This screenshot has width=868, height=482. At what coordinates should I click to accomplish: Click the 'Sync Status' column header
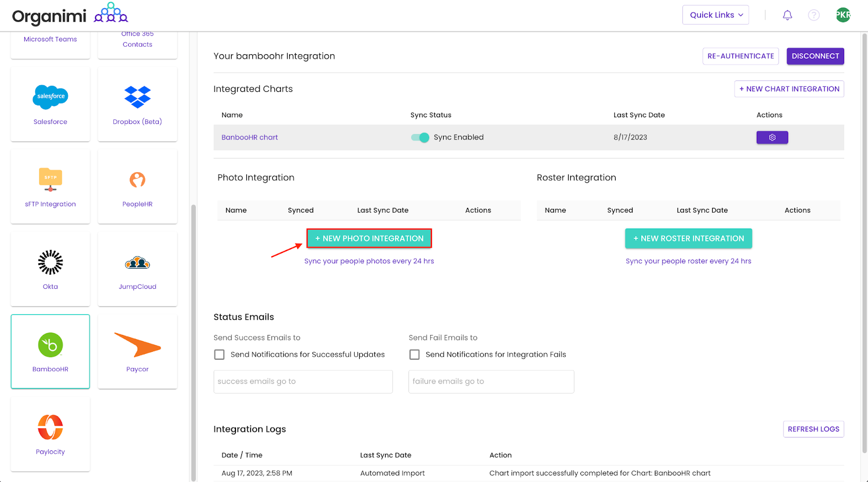[431, 115]
